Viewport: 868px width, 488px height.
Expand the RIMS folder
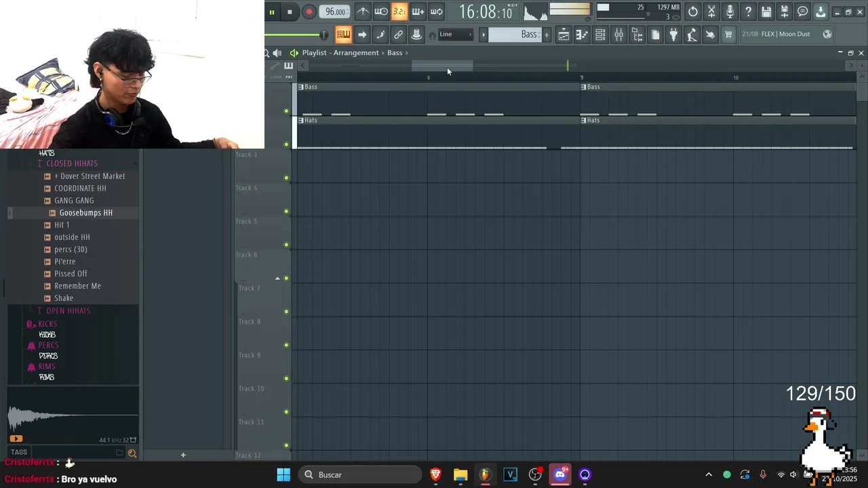(47, 367)
